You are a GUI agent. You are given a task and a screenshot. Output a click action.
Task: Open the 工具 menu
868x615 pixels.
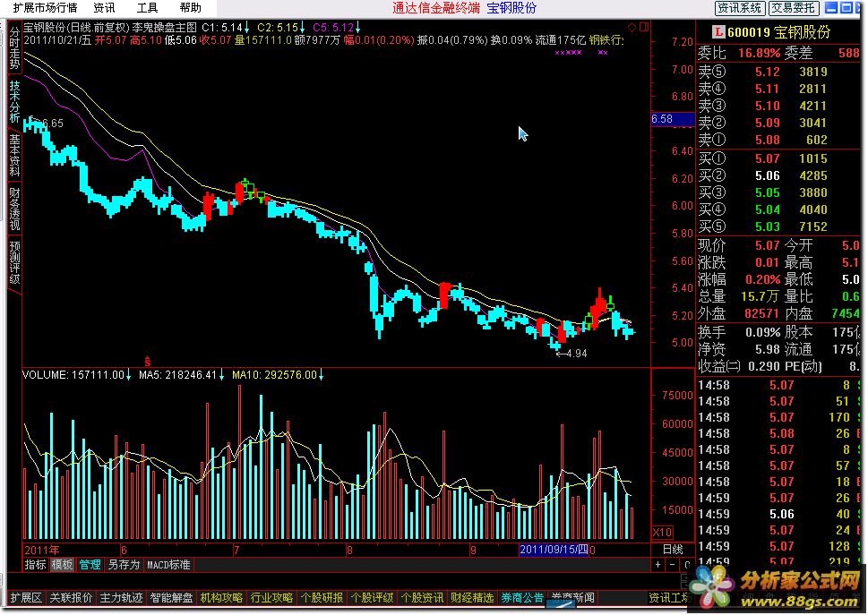click(x=147, y=8)
